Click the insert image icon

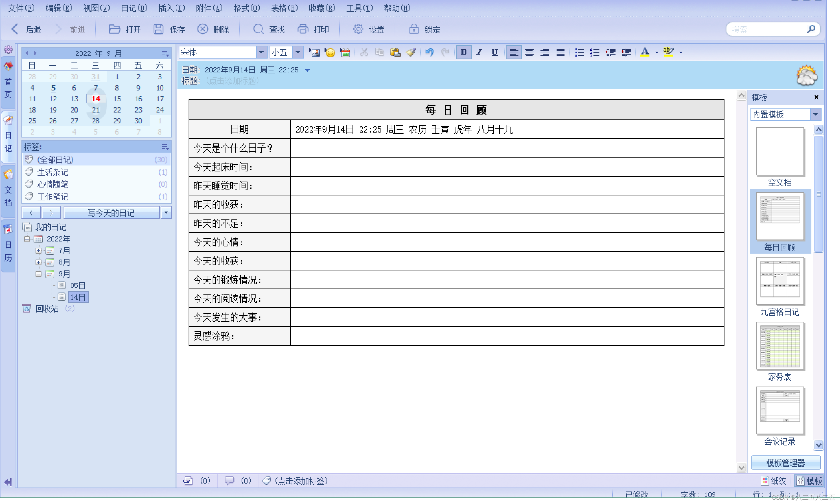tap(314, 52)
